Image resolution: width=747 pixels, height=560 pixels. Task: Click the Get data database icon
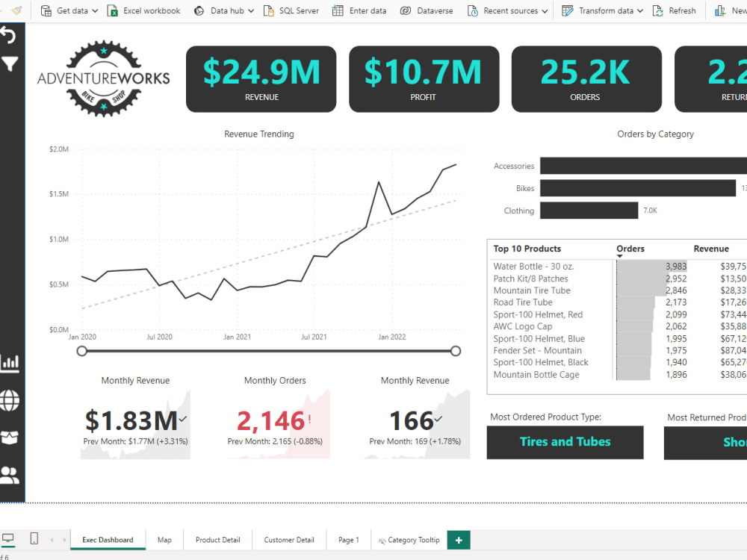(46, 10)
